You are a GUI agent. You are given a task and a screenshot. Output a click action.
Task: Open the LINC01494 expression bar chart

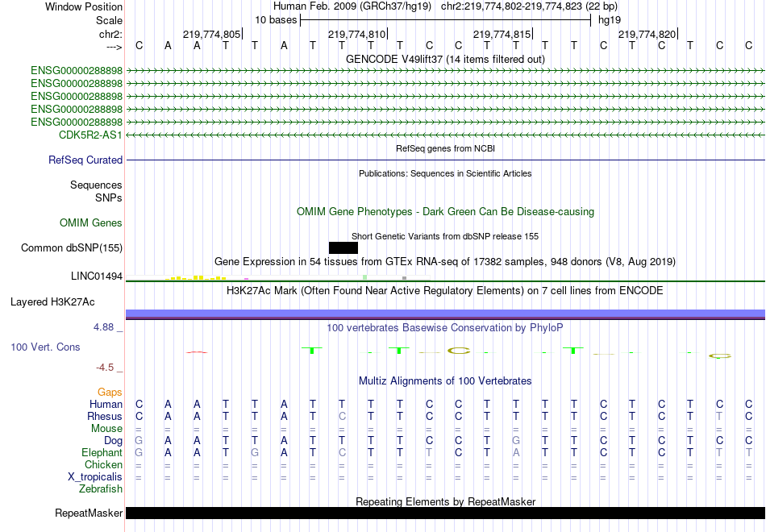(278, 278)
